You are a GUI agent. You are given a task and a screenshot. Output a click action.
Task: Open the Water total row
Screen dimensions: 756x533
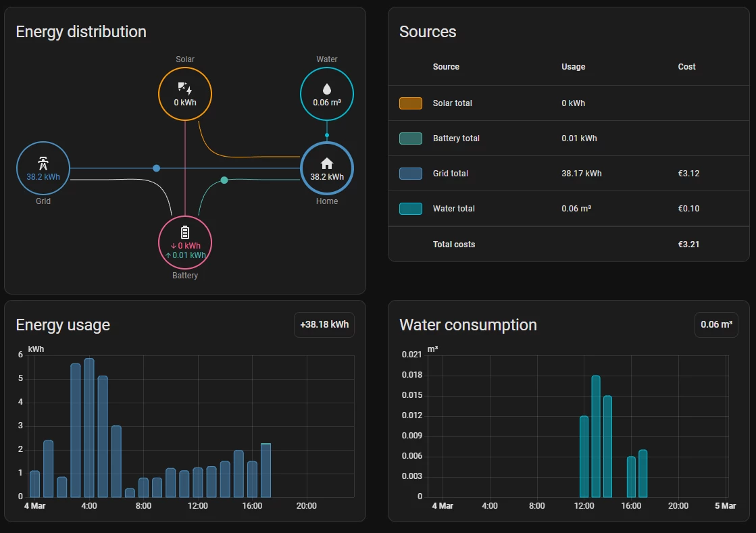pyautogui.click(x=569, y=209)
